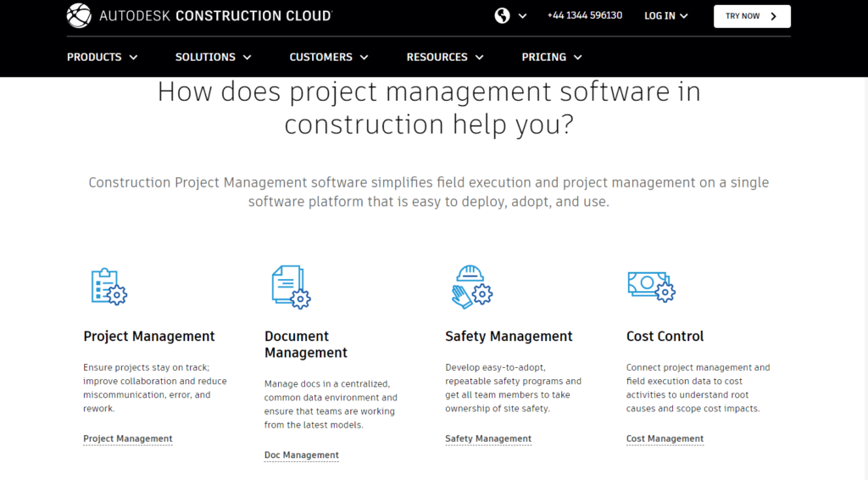Open the Log In dropdown
868x480 pixels.
click(666, 16)
